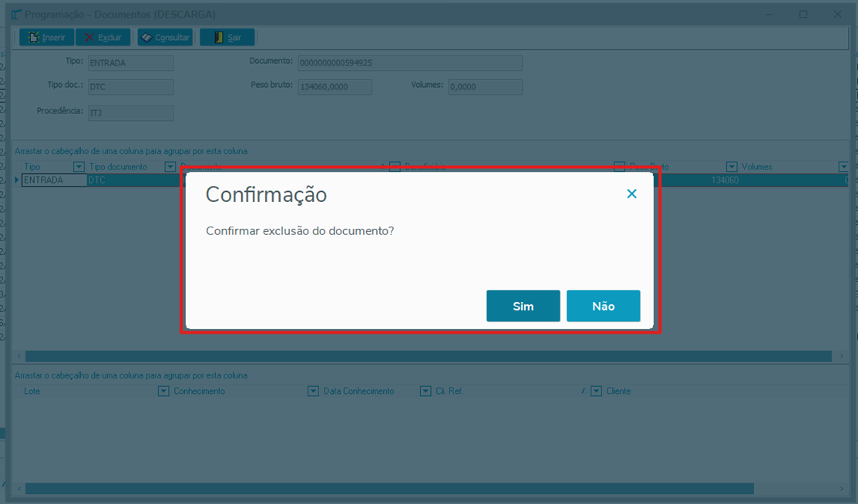
Task: Select the ENTRADA cell in the grid row
Action: point(54,180)
